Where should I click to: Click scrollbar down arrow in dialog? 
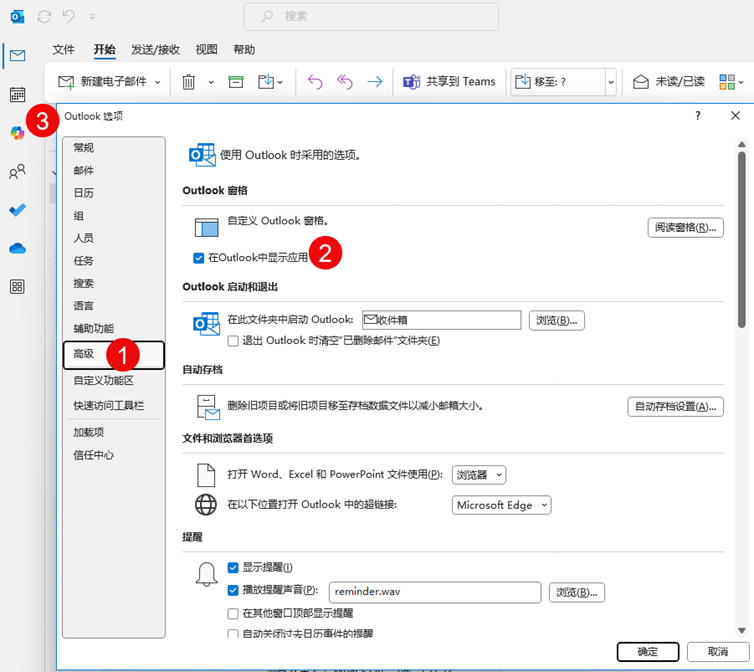[742, 631]
